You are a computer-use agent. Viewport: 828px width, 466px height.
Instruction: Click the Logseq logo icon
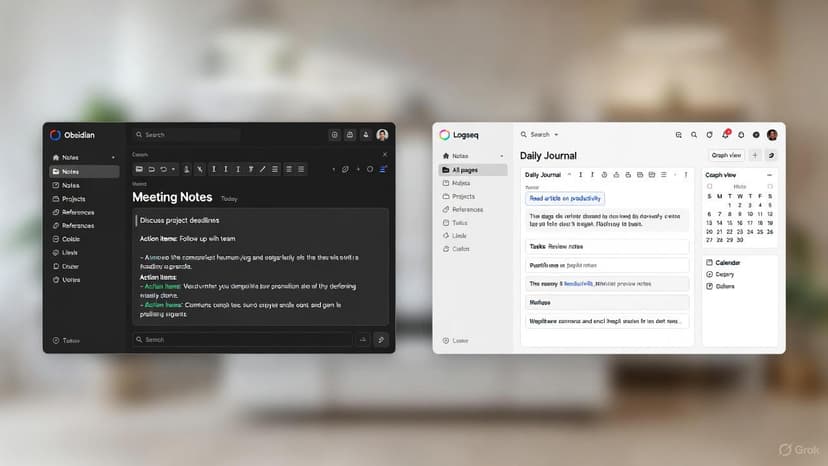coord(445,135)
